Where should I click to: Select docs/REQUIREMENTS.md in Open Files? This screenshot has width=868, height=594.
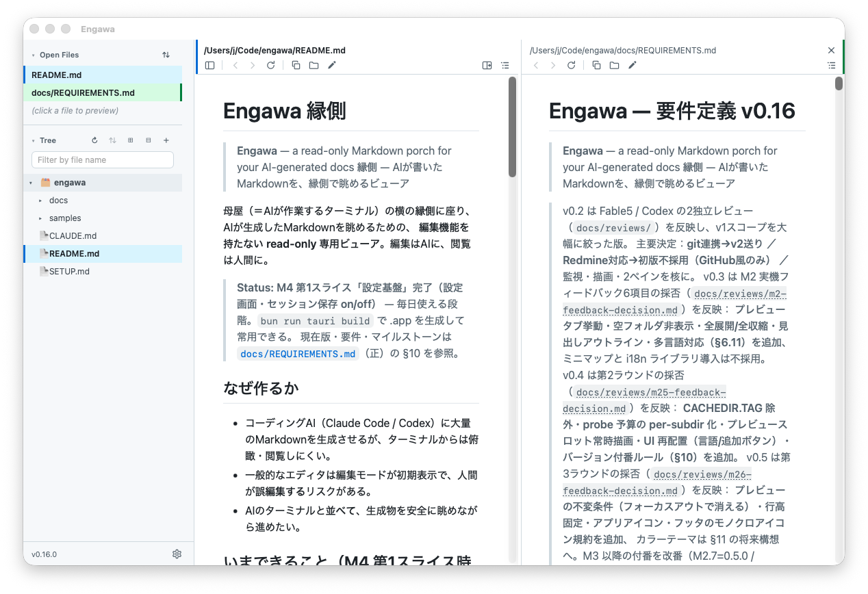[x=103, y=92]
